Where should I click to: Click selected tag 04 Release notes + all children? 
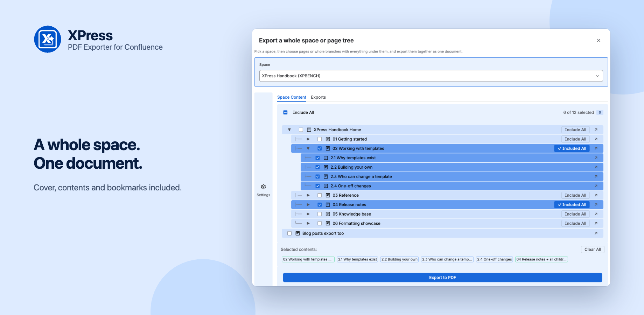[x=541, y=259]
